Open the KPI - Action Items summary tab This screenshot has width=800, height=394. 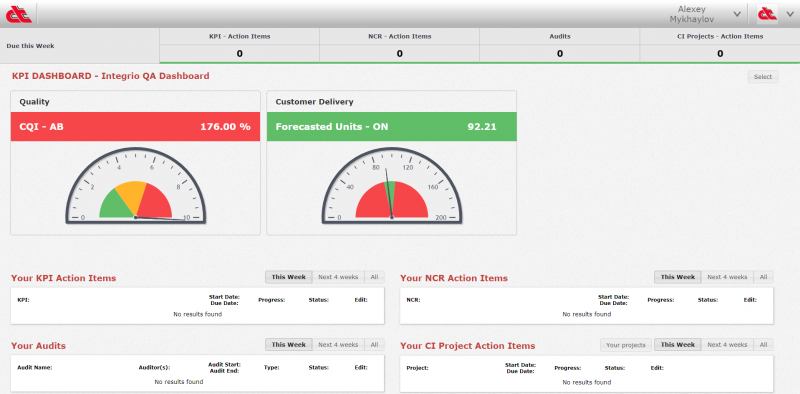click(x=240, y=45)
